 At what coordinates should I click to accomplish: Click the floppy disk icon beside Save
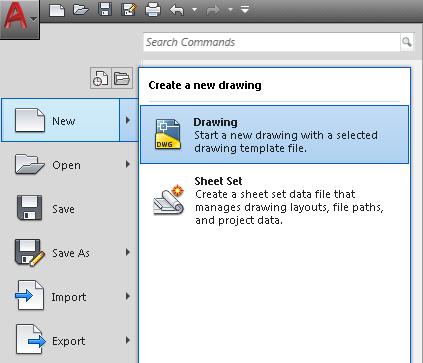click(x=29, y=208)
